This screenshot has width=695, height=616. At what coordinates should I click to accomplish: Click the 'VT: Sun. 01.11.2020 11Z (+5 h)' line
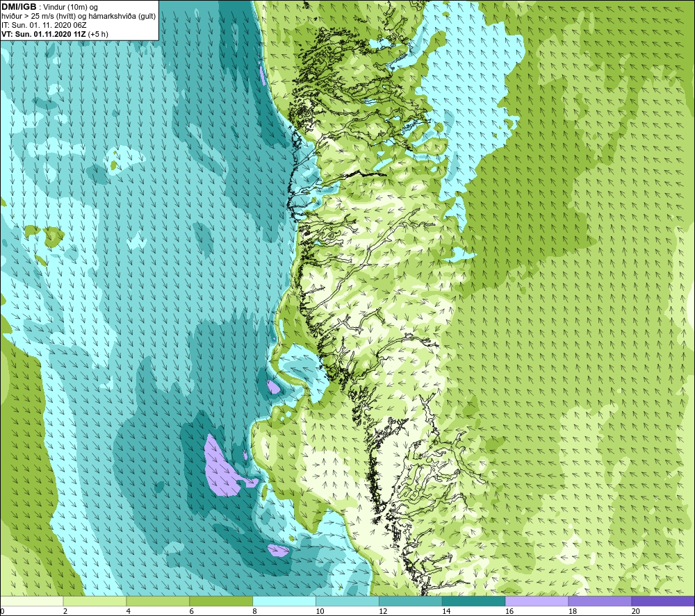coord(54,34)
